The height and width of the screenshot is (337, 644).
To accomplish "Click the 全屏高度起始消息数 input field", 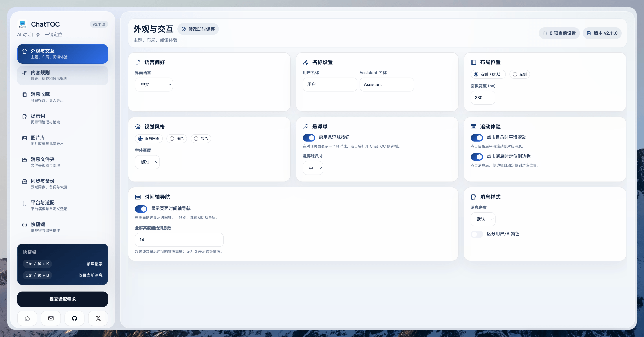I will tap(179, 240).
